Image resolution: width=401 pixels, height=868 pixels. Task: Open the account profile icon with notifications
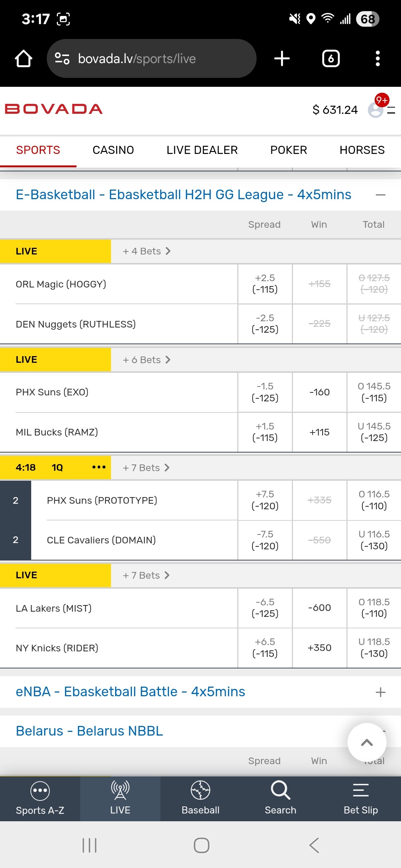point(376,109)
